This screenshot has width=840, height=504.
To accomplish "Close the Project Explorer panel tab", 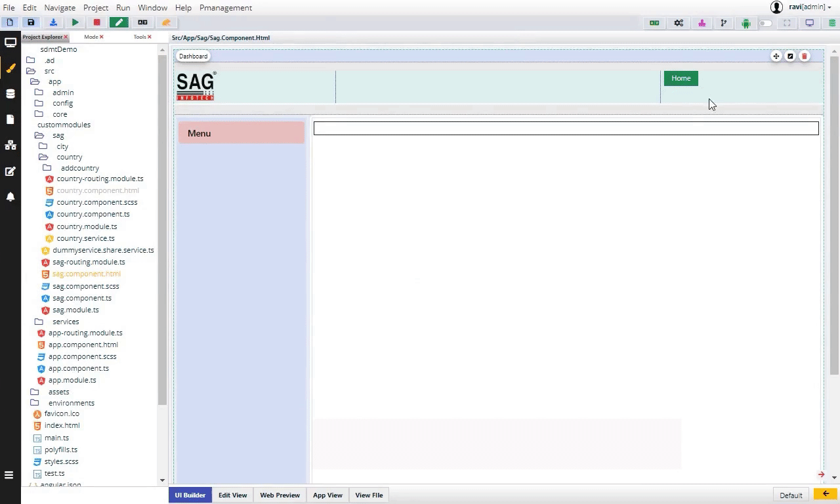I will point(66,37).
